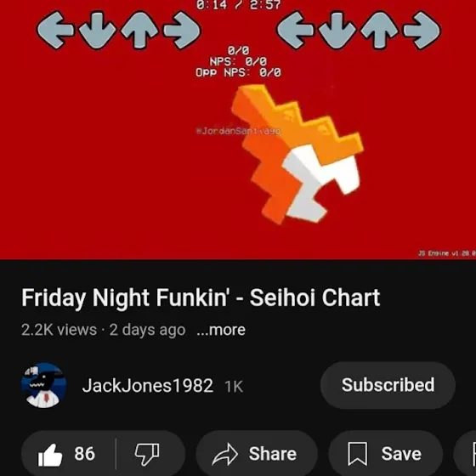Tap the 86 likes count

click(85, 454)
